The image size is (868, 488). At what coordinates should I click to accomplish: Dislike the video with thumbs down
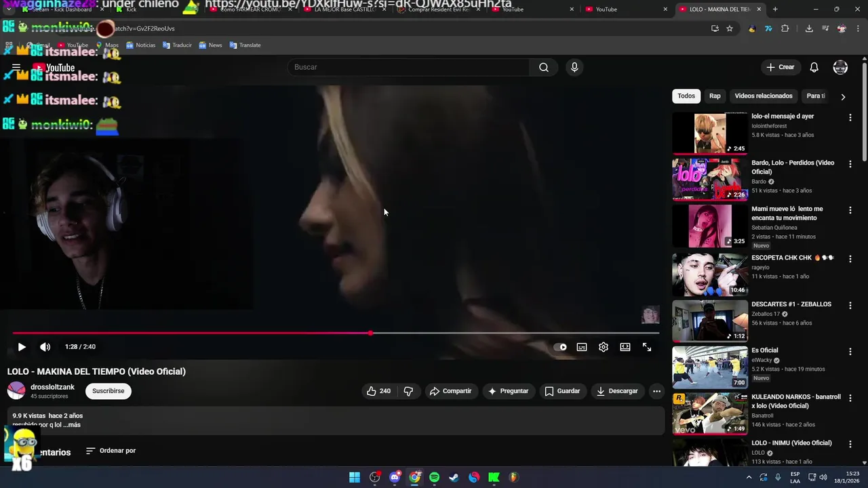pyautogui.click(x=408, y=391)
